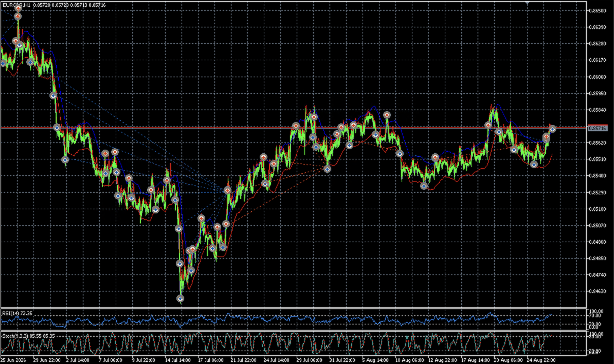This screenshot has height=364, width=614.
Task: Click the chart shift triangle on top edge
Action: pos(527,3)
